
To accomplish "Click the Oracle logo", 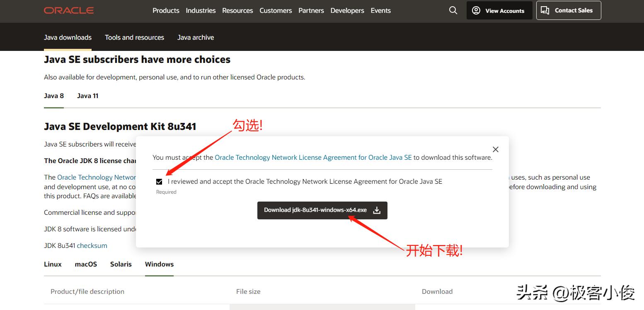I will tap(69, 10).
